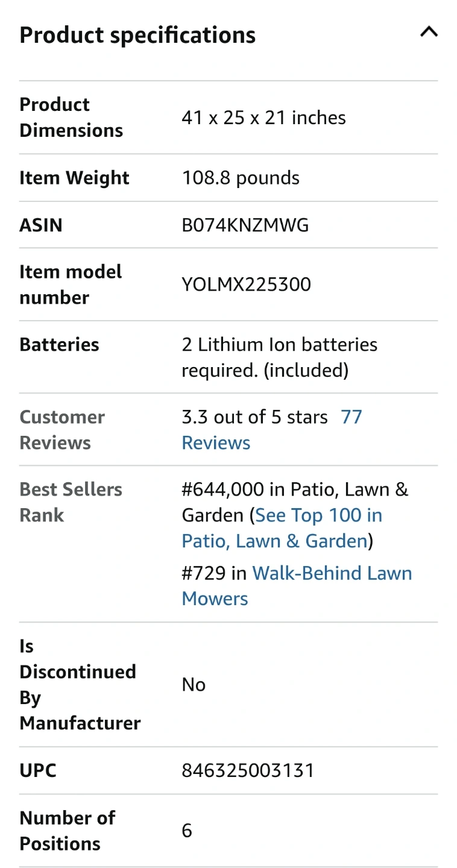This screenshot has height=868, width=457.
Task: Tap the UPC value 846325003131
Action: [x=248, y=771]
